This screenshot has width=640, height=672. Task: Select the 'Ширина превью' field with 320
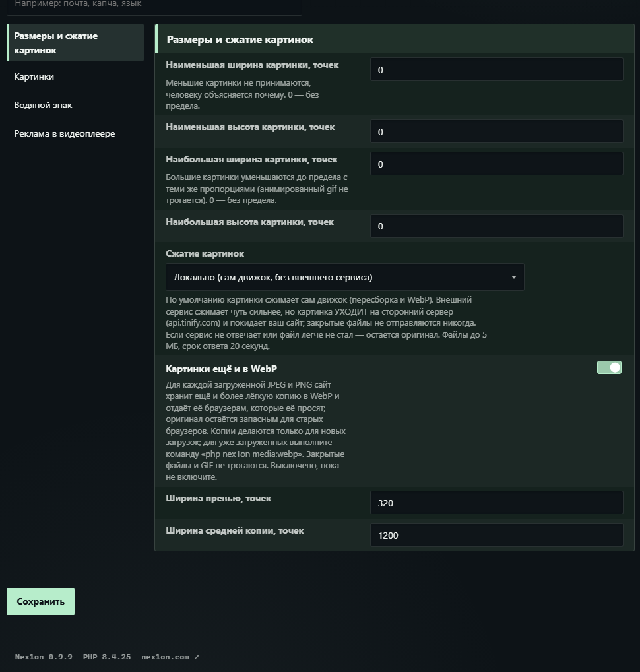[x=496, y=503]
